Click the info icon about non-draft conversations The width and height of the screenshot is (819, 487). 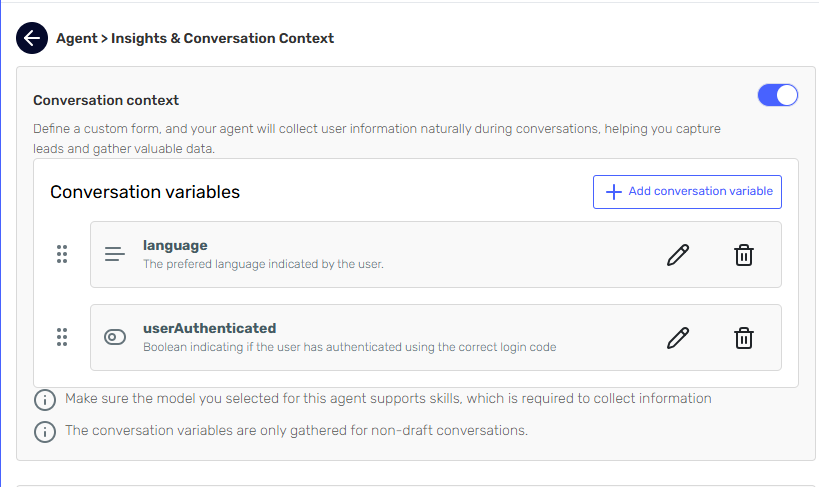[x=44, y=432]
